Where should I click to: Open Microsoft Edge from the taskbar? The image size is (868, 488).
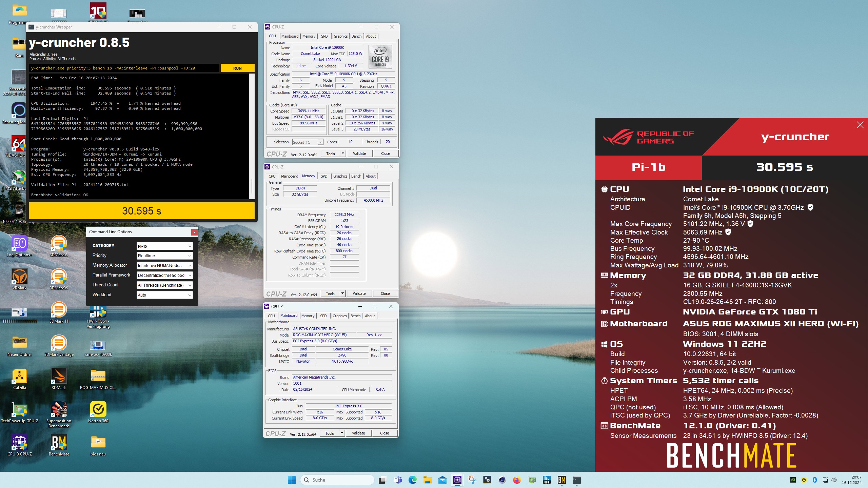pos(412,480)
